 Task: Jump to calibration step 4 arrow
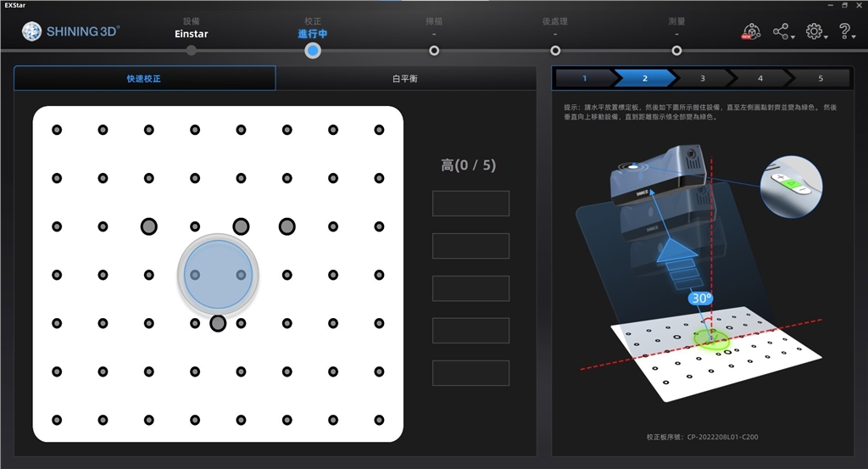[x=760, y=78]
